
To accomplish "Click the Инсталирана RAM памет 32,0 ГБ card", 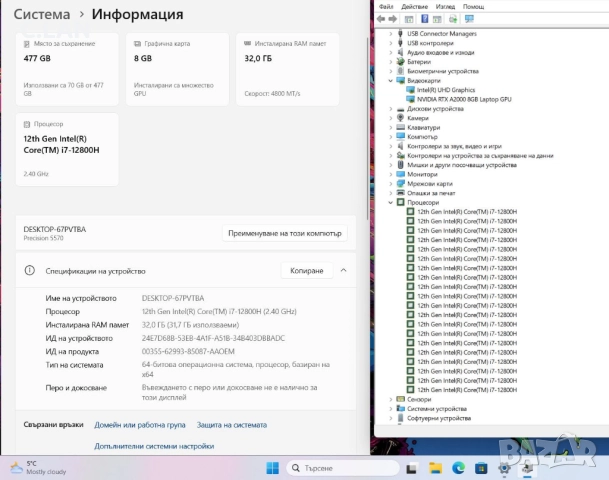I will click(288, 69).
